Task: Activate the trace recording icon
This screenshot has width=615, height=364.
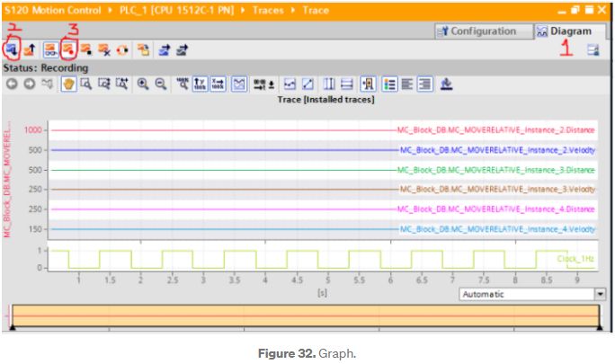Action: point(67,51)
